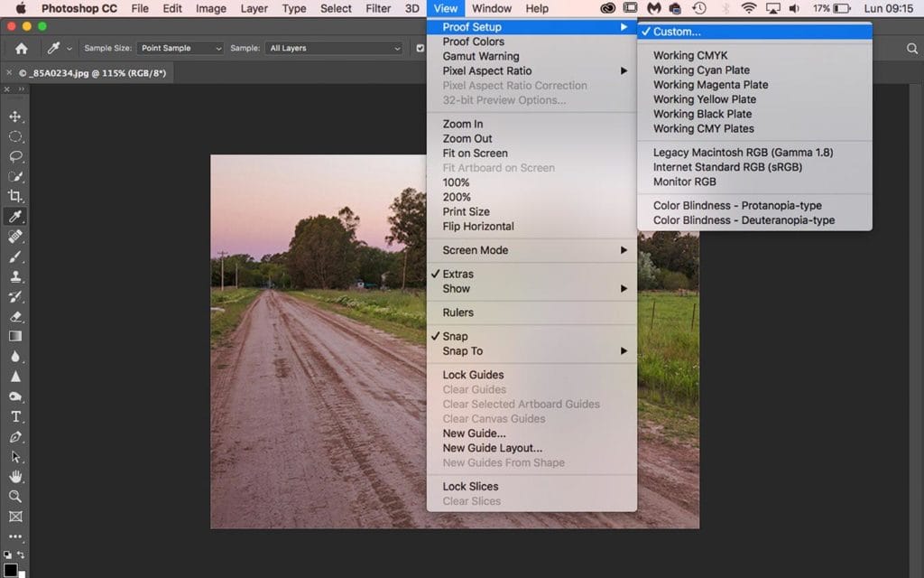Open Spotlight search in the menu bar

pos(913,47)
